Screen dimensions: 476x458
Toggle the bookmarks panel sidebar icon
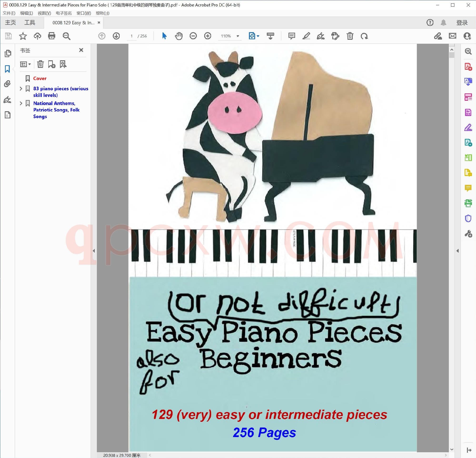(8, 69)
